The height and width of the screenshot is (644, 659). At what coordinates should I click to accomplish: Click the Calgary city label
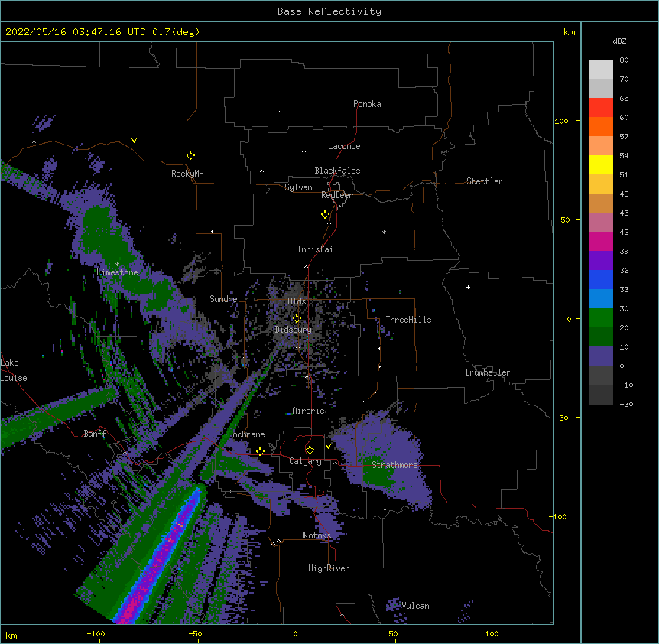click(x=305, y=461)
